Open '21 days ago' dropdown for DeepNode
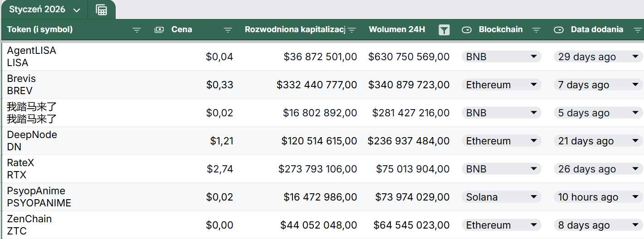Screen dimensions: 644x239 [598, 141]
